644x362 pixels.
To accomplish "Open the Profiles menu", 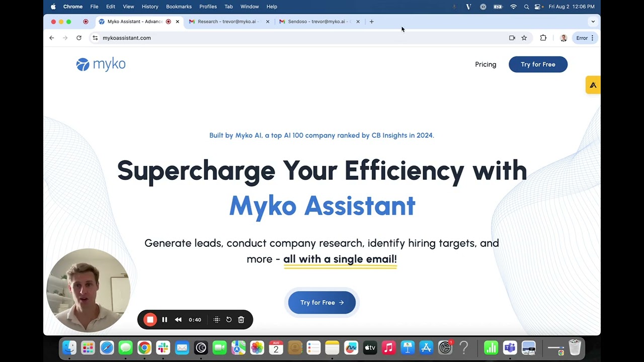I will tap(208, 7).
